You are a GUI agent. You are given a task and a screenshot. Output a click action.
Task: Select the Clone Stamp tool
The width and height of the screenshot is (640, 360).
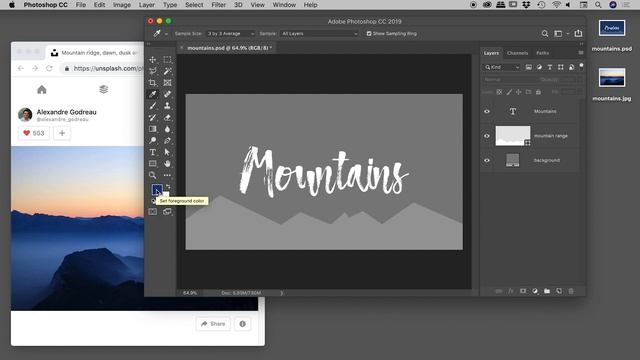[x=167, y=106]
